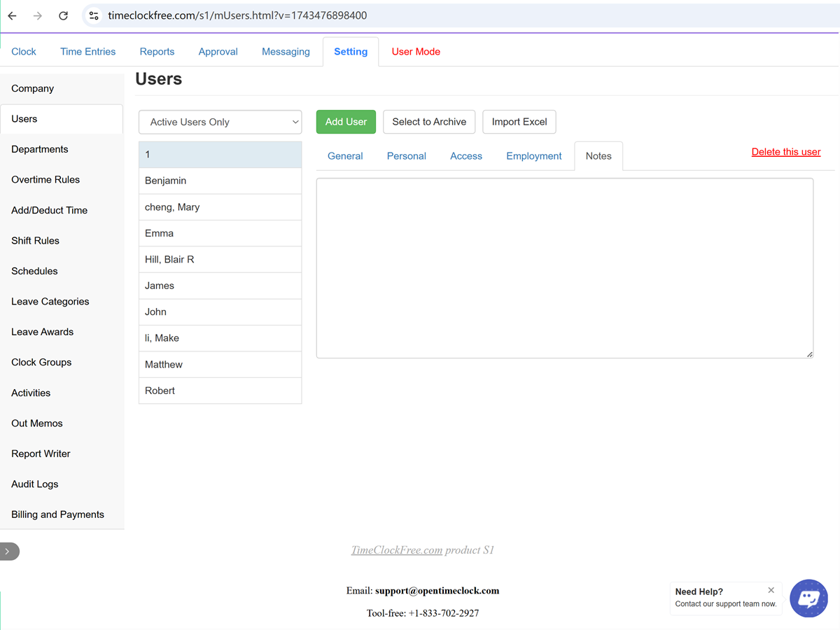View the Employment user tab

click(534, 156)
